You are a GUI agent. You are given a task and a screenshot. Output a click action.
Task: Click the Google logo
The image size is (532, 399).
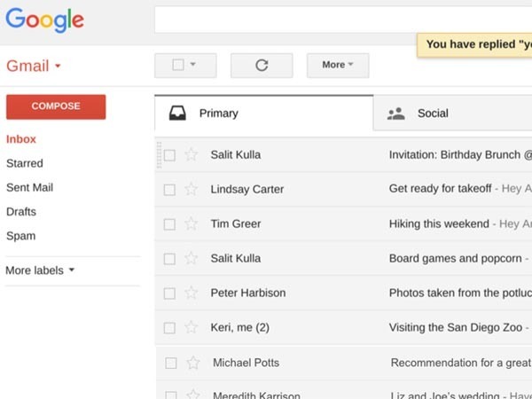click(45, 20)
